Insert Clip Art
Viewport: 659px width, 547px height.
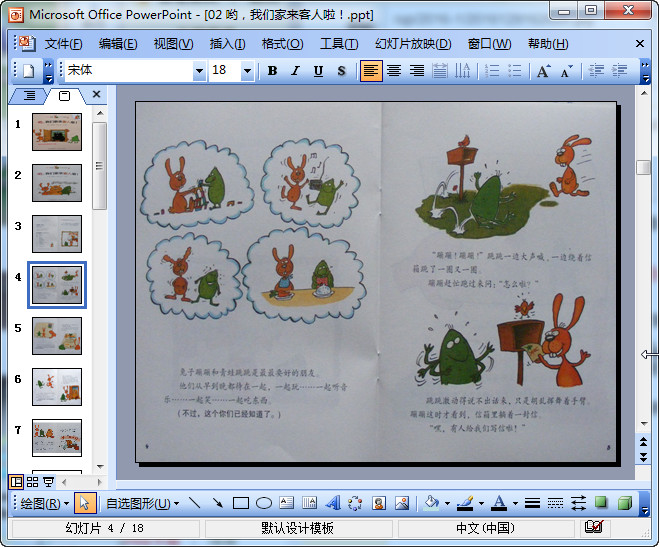379,503
